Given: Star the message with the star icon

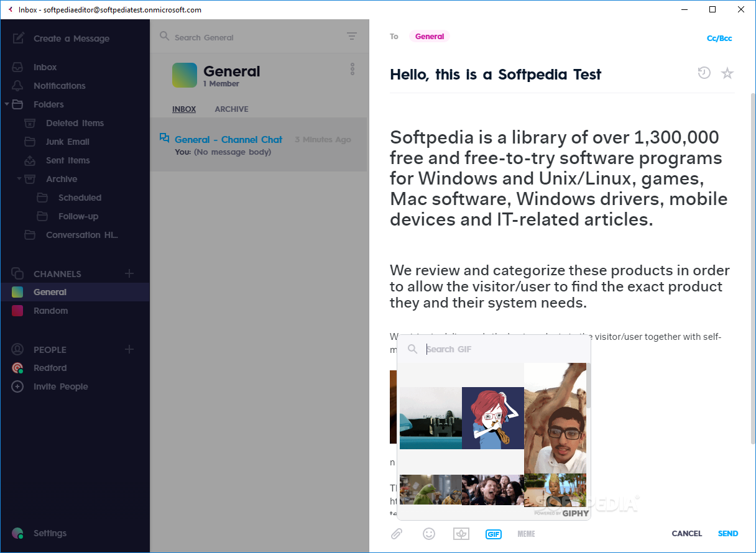Looking at the screenshot, I should pyautogui.click(x=727, y=73).
